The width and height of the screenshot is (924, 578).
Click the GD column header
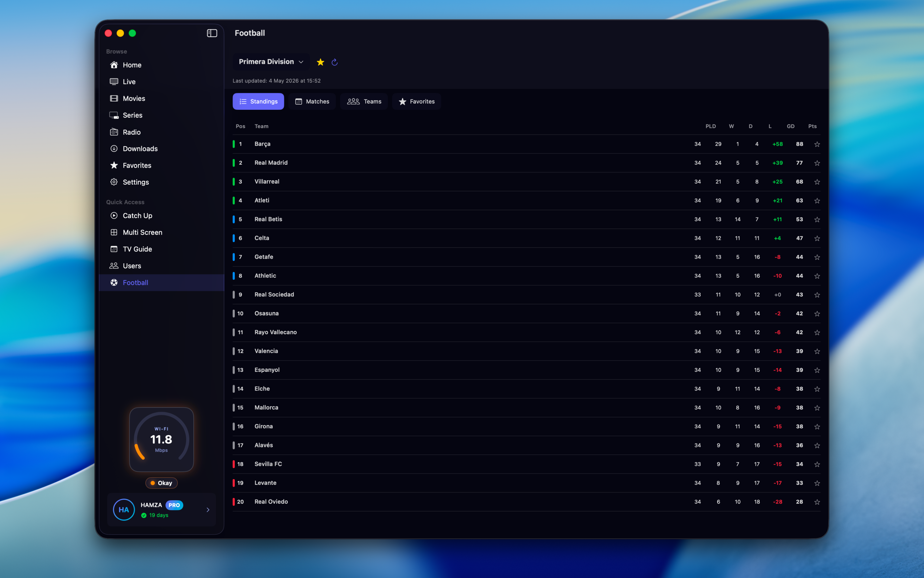[791, 127]
